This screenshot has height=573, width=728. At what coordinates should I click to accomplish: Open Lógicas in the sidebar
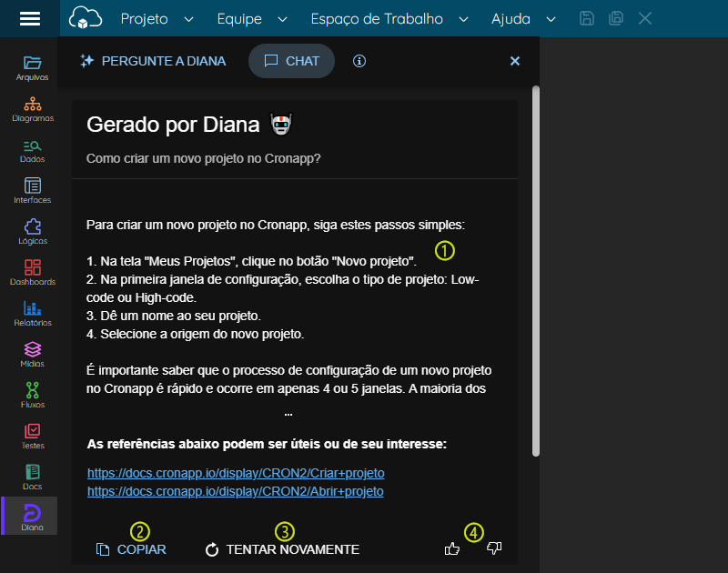(33, 232)
